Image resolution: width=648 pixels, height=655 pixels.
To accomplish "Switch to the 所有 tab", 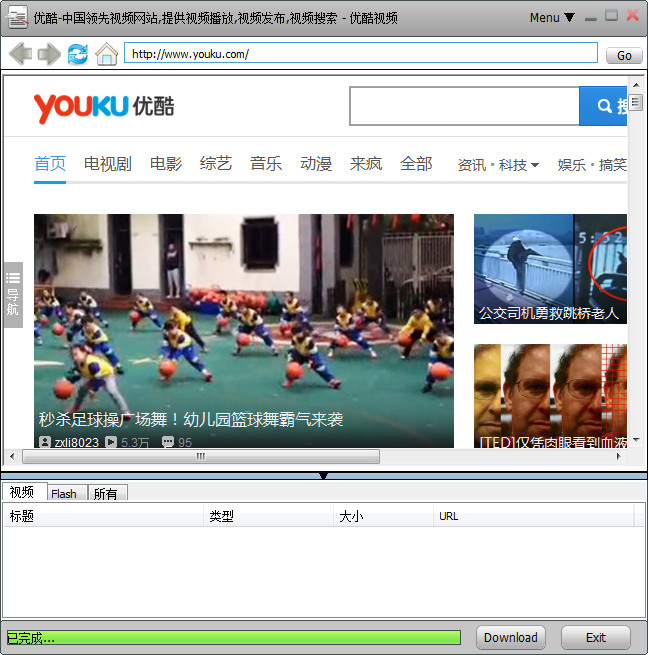I will [x=106, y=493].
